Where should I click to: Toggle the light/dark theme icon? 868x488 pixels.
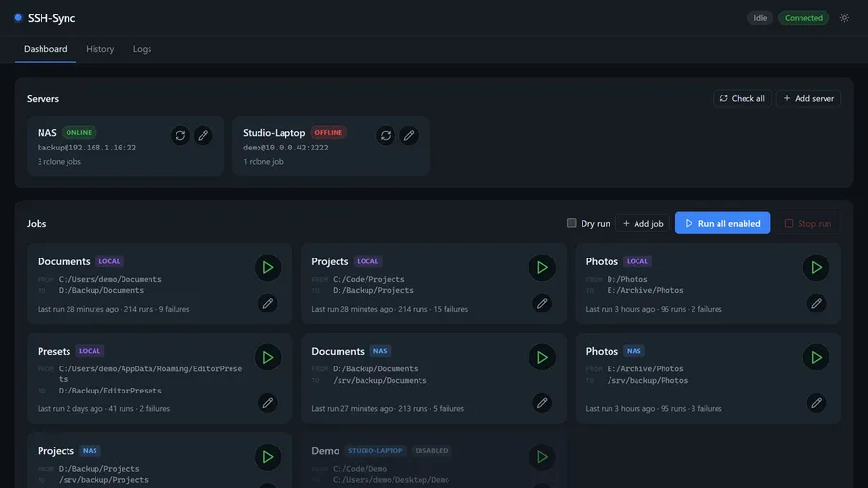tap(844, 18)
